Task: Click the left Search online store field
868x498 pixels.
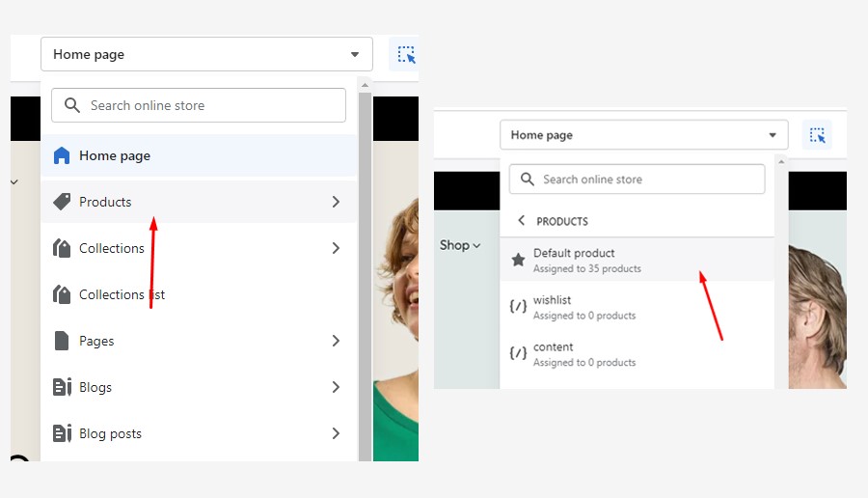Action: [199, 105]
